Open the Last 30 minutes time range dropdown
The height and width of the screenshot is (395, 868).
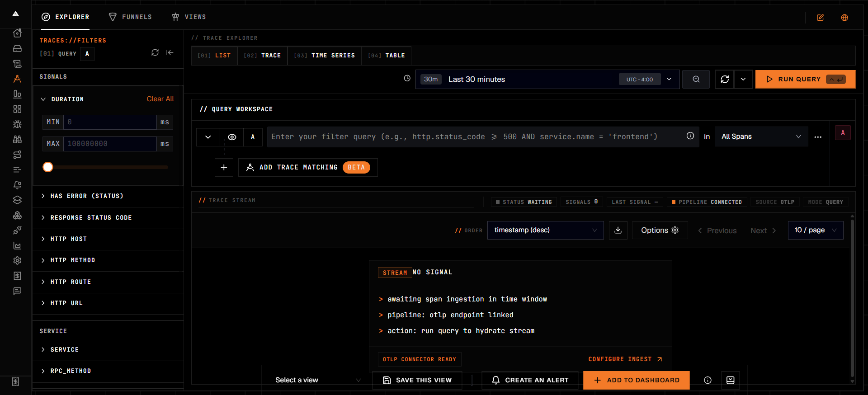click(x=547, y=79)
